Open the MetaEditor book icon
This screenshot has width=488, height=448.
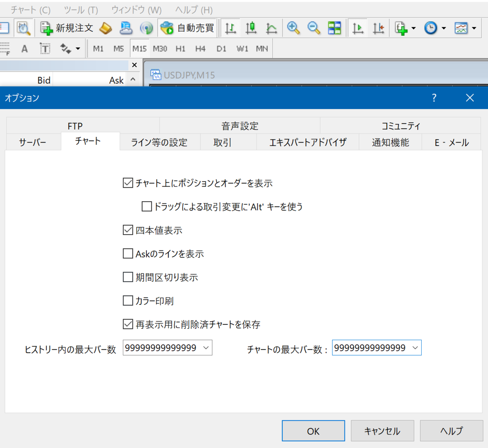click(x=106, y=28)
